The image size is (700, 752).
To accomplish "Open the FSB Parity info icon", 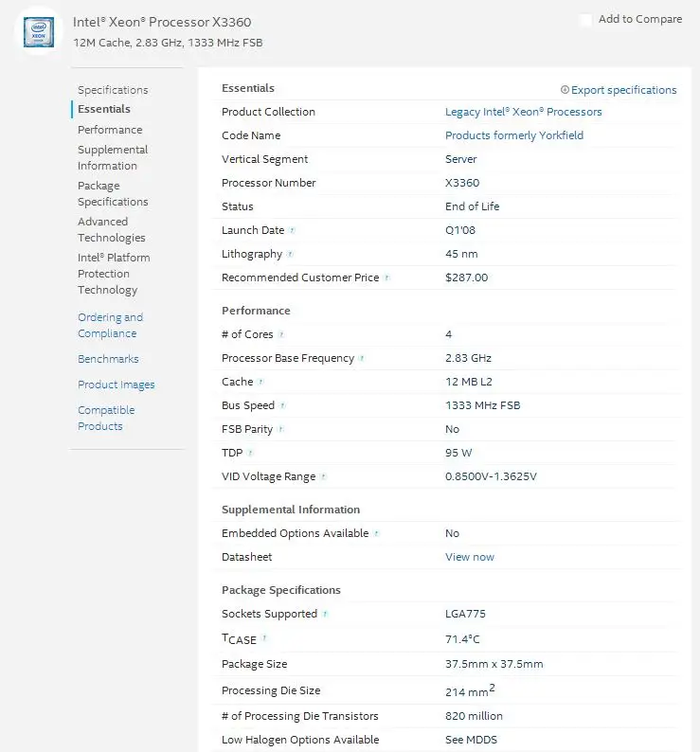I will point(280,429).
